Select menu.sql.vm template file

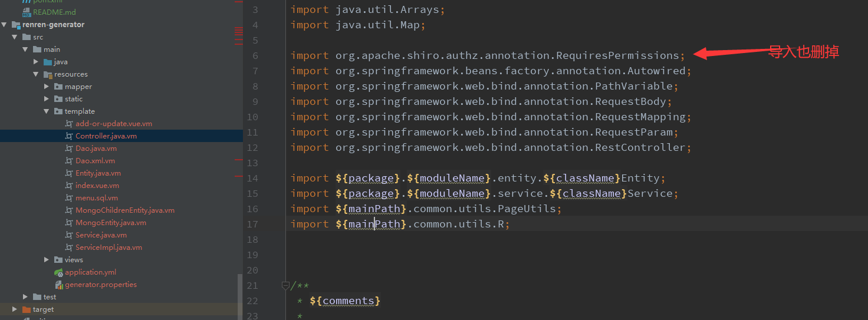pos(97,198)
